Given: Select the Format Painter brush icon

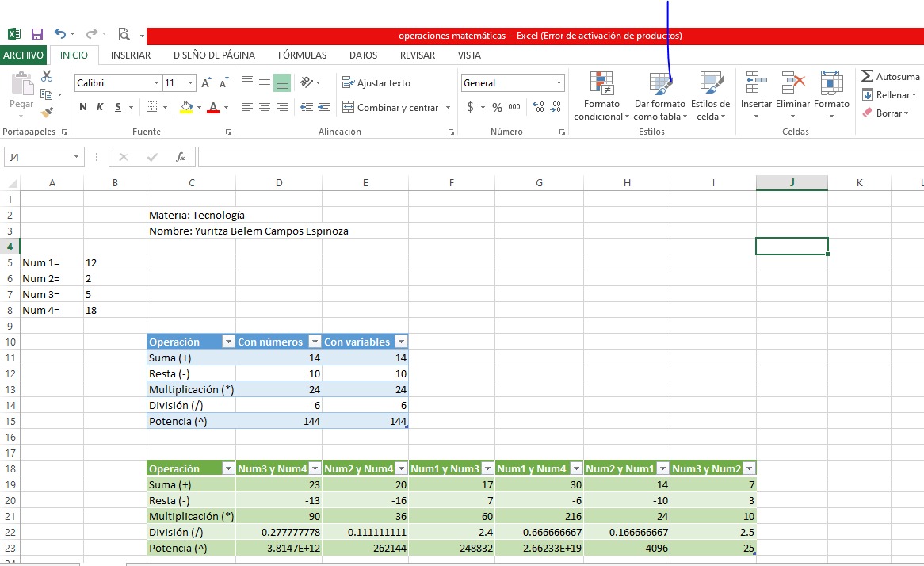Looking at the screenshot, I should [x=47, y=113].
